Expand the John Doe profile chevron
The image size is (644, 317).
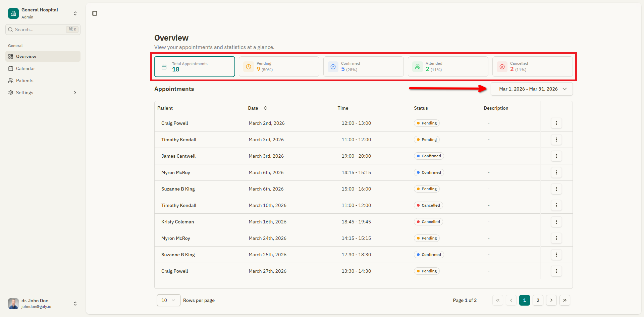(x=75, y=304)
